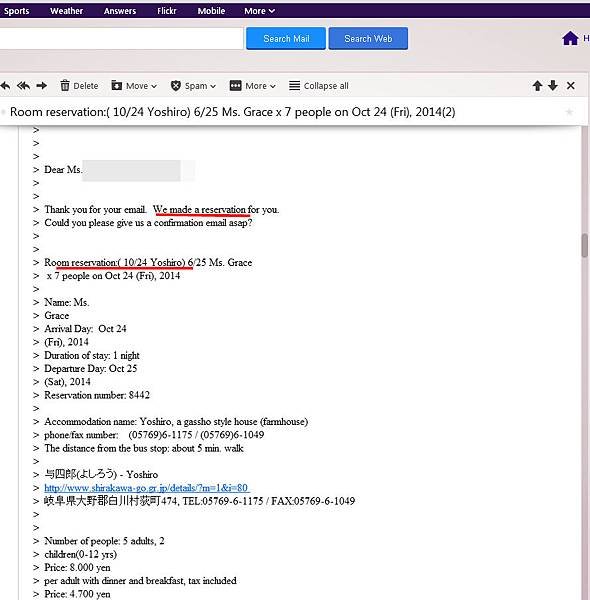Select Flickr in the top navigation
The image size is (590, 600).
(x=167, y=11)
